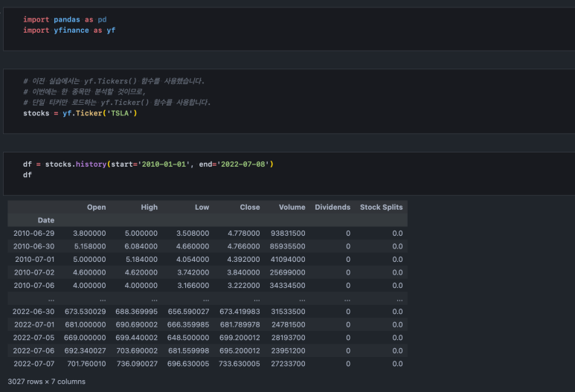The width and height of the screenshot is (575, 392).
Task: Click the 'import pandas as pd' code line
Action: click(x=65, y=19)
